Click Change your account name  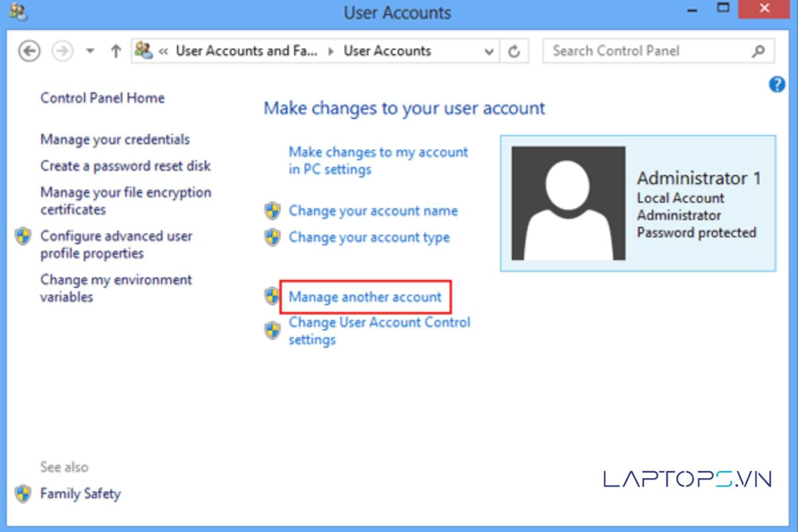point(373,211)
